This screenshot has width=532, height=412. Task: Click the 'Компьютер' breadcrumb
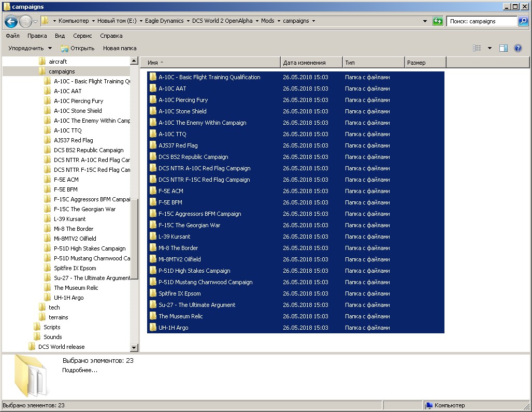(x=73, y=21)
